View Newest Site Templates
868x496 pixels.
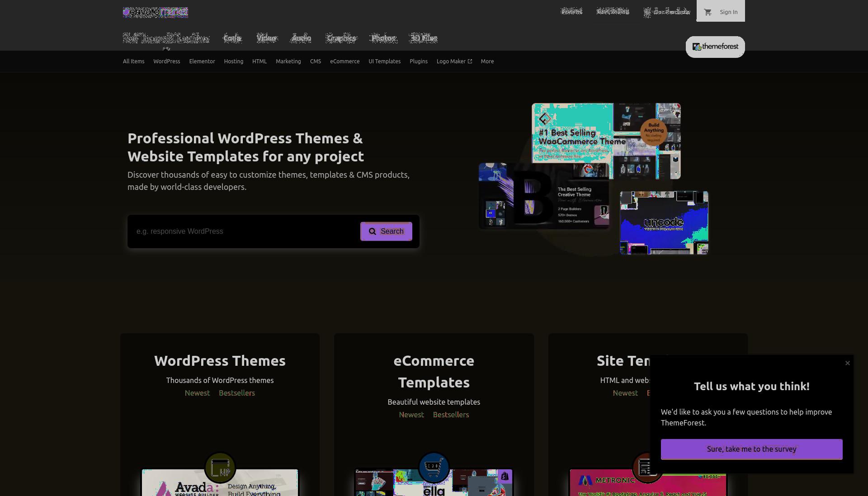coord(625,393)
